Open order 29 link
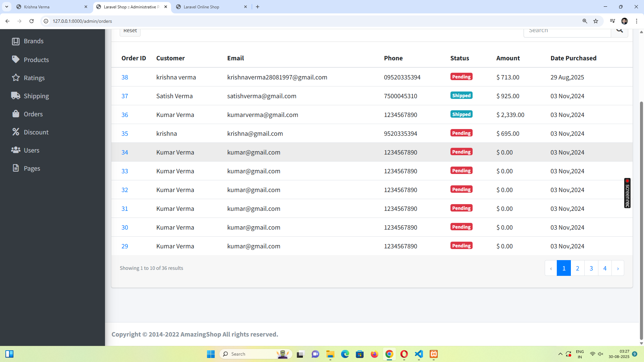The height and width of the screenshot is (362, 644). coord(125,246)
